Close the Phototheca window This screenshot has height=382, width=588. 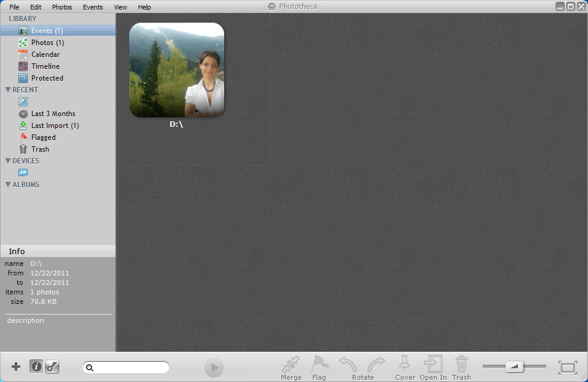click(x=581, y=7)
